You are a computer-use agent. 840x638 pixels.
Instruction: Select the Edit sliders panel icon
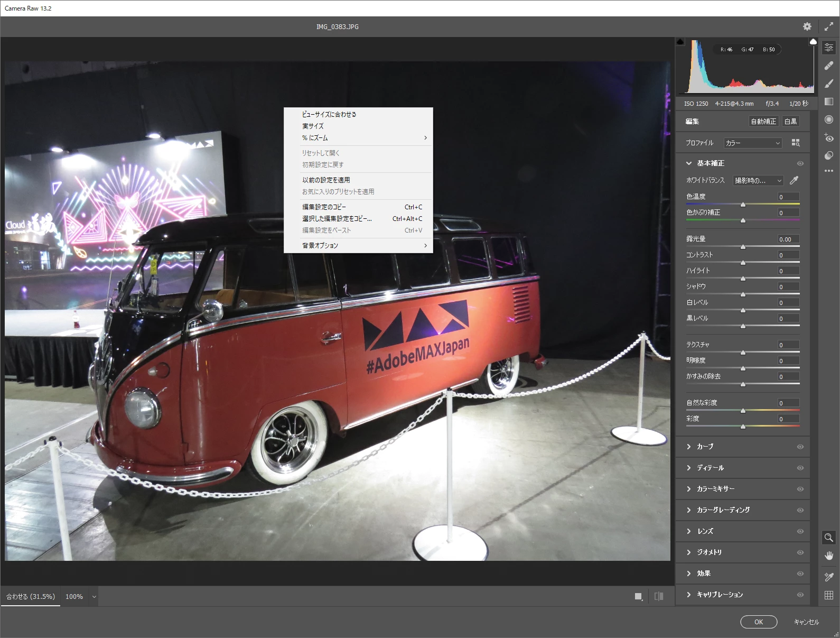click(x=828, y=48)
